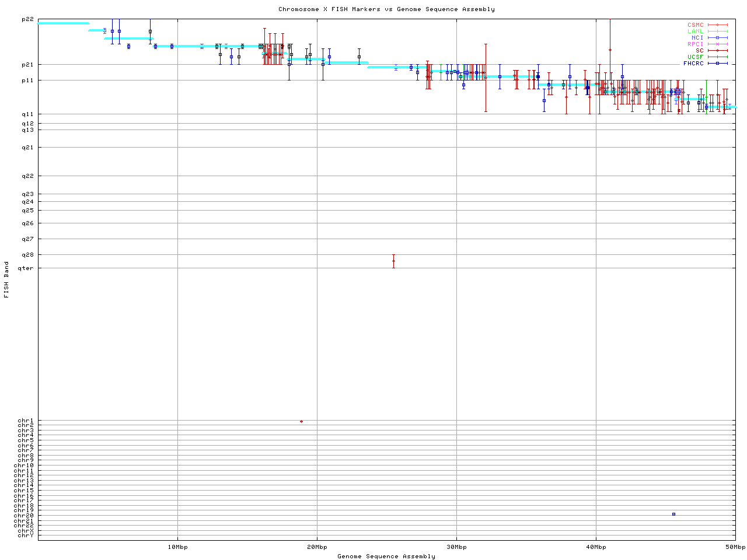Screen dimensions: 747x560
Task: Select the blue square point on chr20 row
Action: pos(673,514)
